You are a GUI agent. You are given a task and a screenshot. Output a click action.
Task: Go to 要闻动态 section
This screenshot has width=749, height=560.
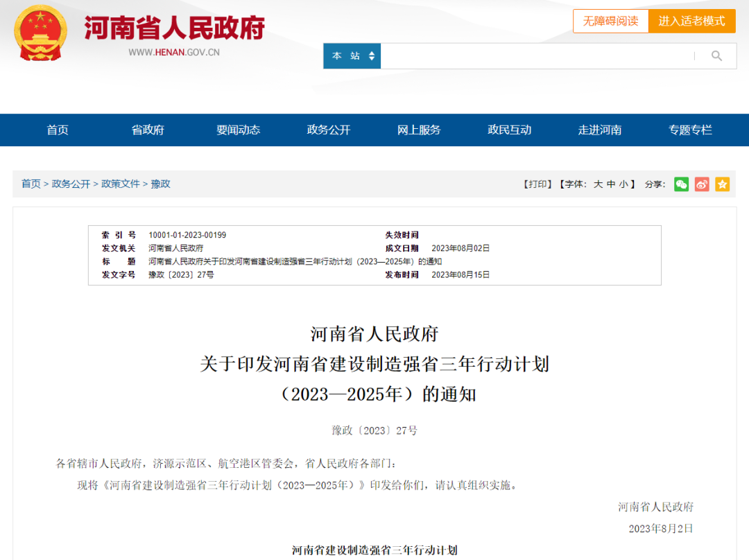[x=238, y=130]
